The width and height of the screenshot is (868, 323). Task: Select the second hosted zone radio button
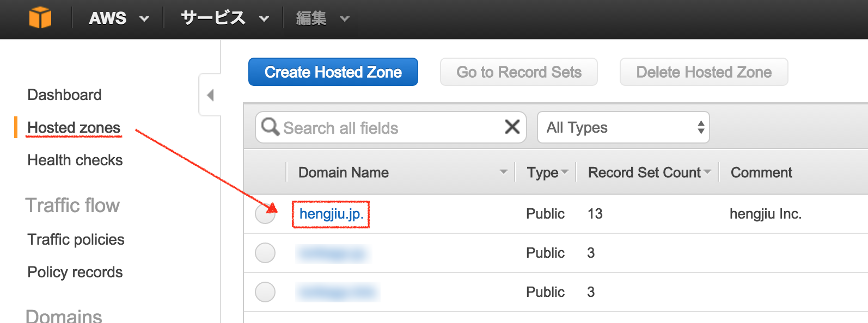tap(265, 253)
